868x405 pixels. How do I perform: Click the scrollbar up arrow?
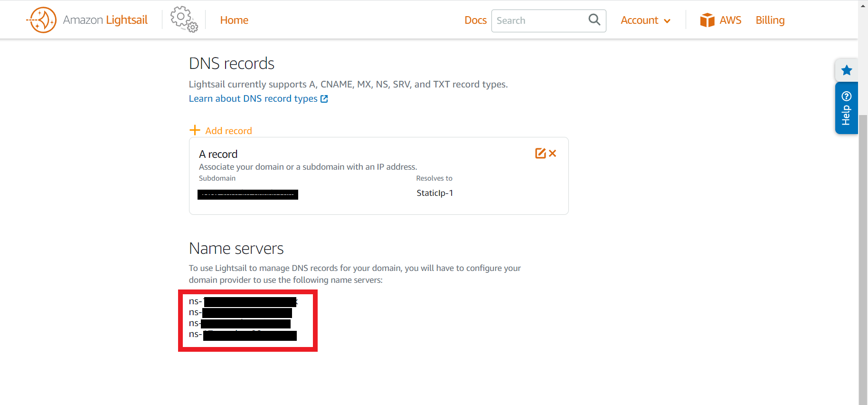863,5
